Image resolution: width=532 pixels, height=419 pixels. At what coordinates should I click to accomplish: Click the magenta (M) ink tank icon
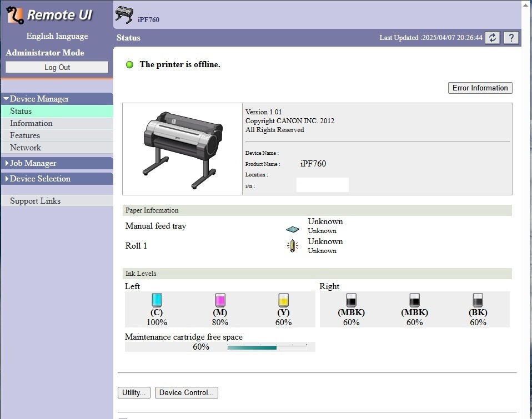(x=220, y=300)
